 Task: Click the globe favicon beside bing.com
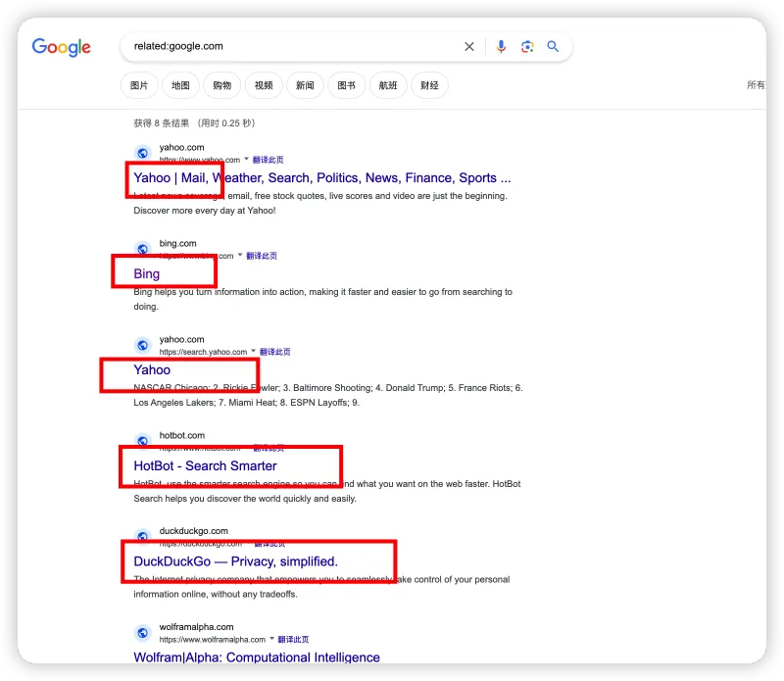click(x=142, y=249)
